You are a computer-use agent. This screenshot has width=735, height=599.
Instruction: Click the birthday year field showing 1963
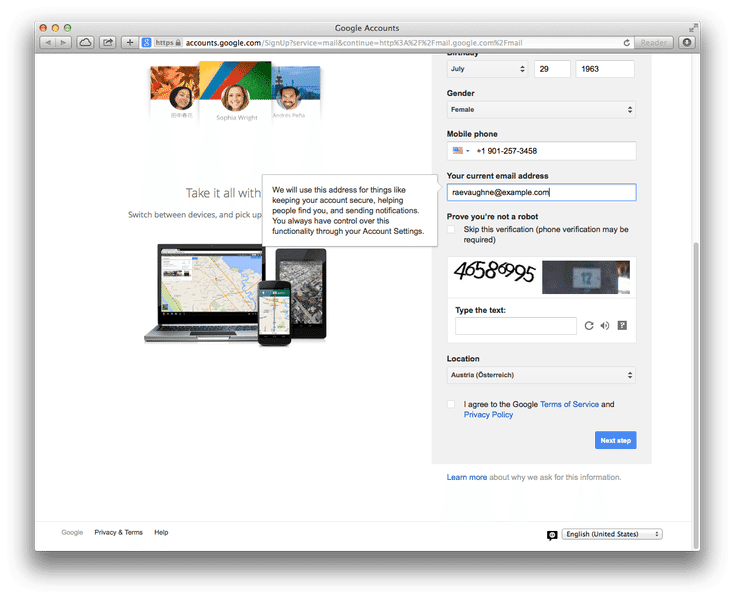(605, 69)
